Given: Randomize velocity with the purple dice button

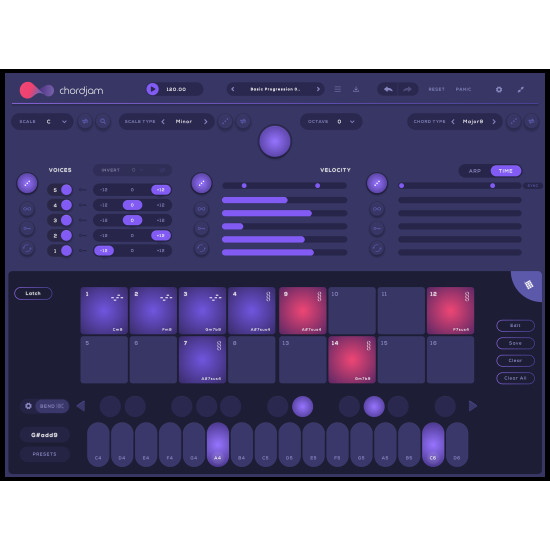Looking at the screenshot, I should [201, 183].
